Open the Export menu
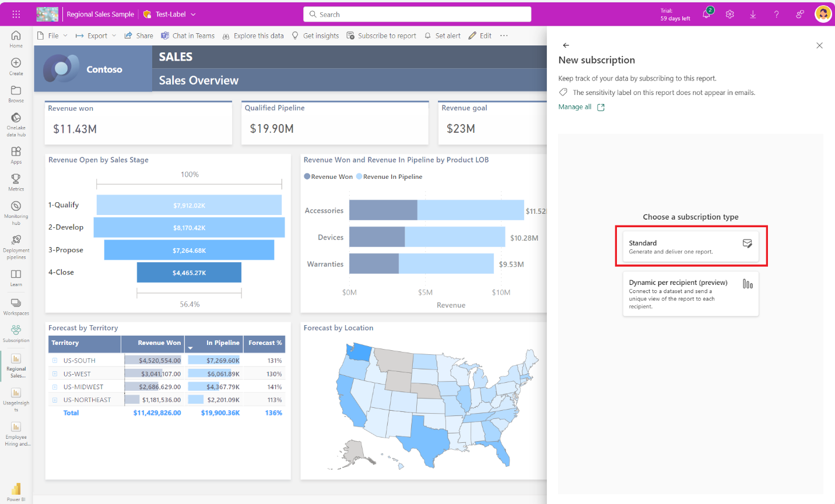Image resolution: width=835 pixels, height=504 pixels. tap(96, 36)
